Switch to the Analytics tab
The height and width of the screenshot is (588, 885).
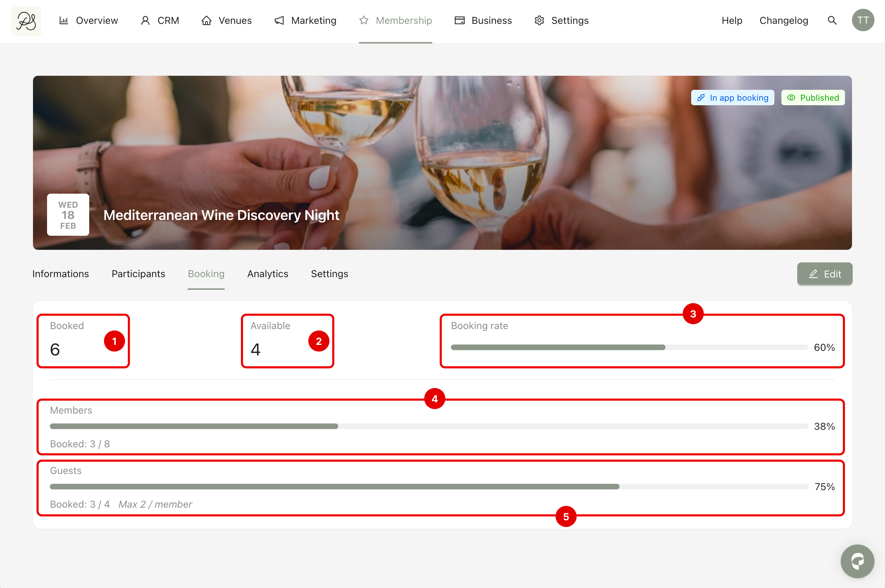tap(268, 274)
